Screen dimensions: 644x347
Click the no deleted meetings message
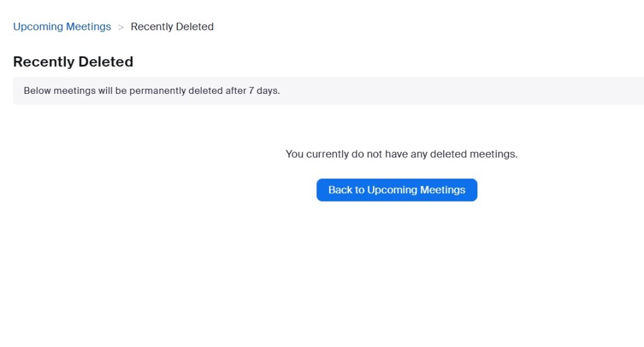(401, 154)
